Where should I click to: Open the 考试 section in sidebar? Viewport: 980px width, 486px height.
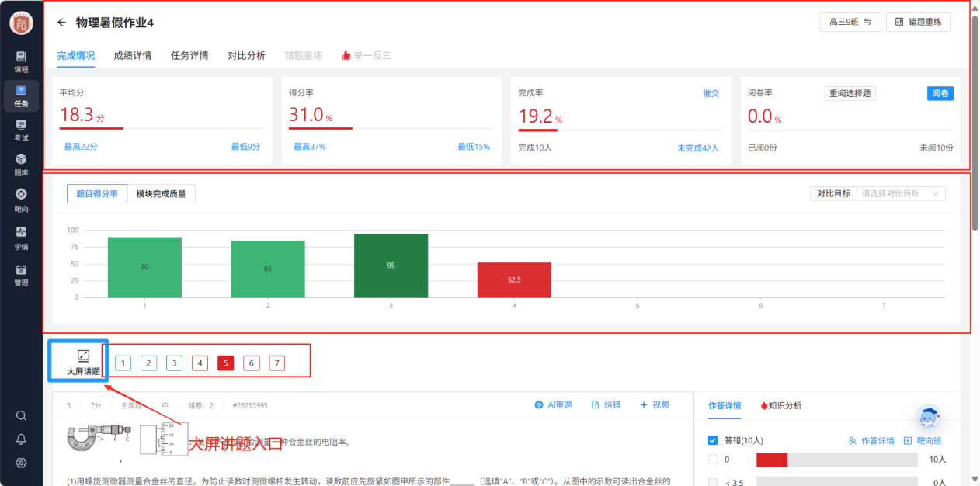tap(21, 130)
